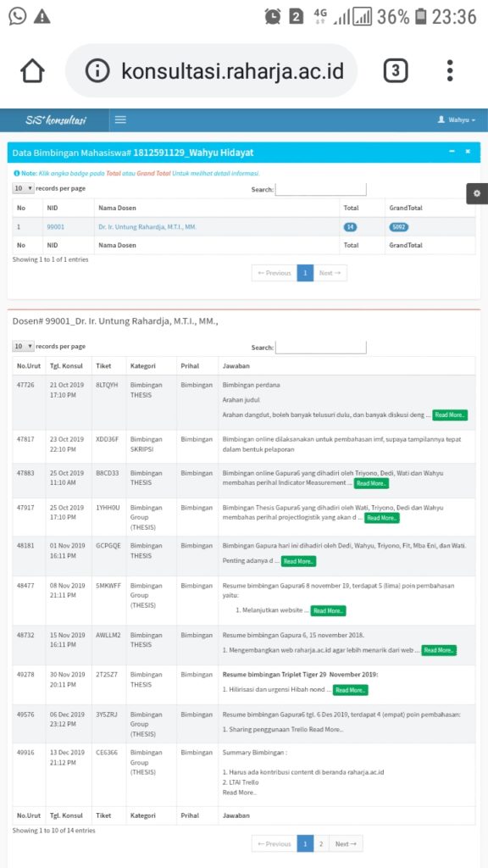Focus the Search field of the Dosen table
Viewport: 488px width, 868px height.
point(321,347)
